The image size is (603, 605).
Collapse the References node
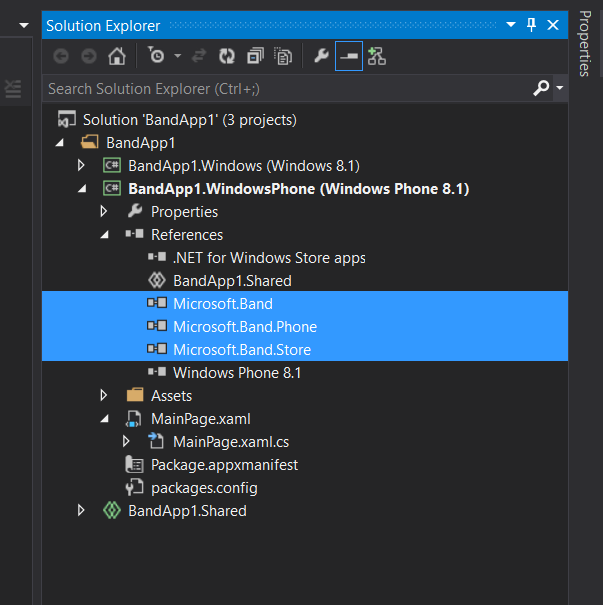tap(104, 235)
